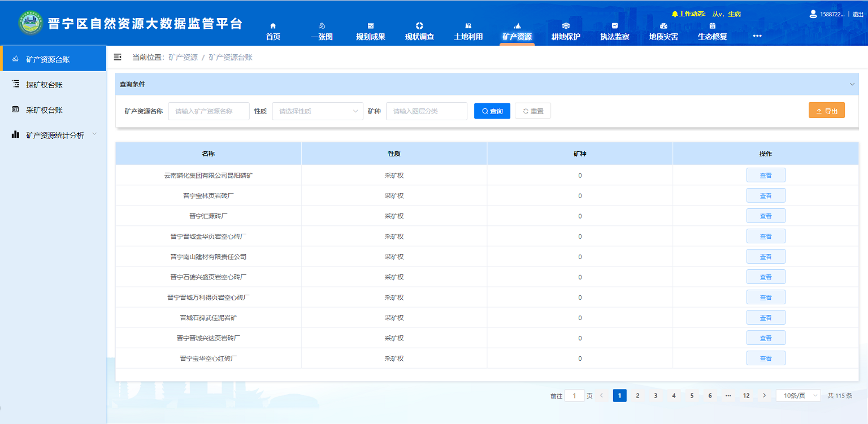Click 查看 for 晋宁南山建材有限责任公司
Image resolution: width=868 pixels, height=424 pixels.
coord(766,256)
